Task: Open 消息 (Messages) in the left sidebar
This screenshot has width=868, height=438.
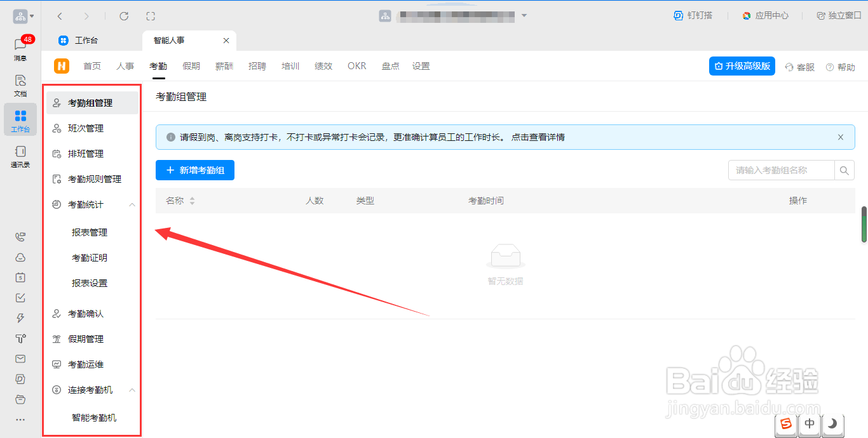Action: (x=20, y=44)
